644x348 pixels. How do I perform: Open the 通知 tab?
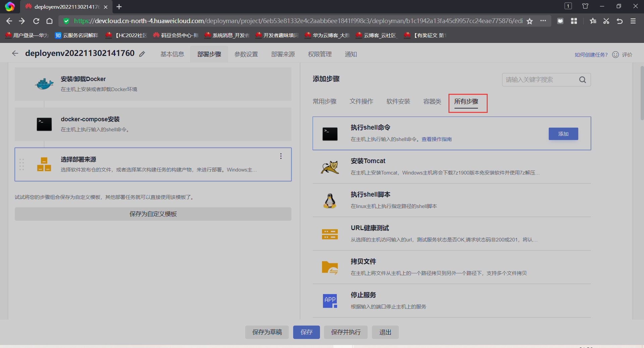pyautogui.click(x=351, y=54)
